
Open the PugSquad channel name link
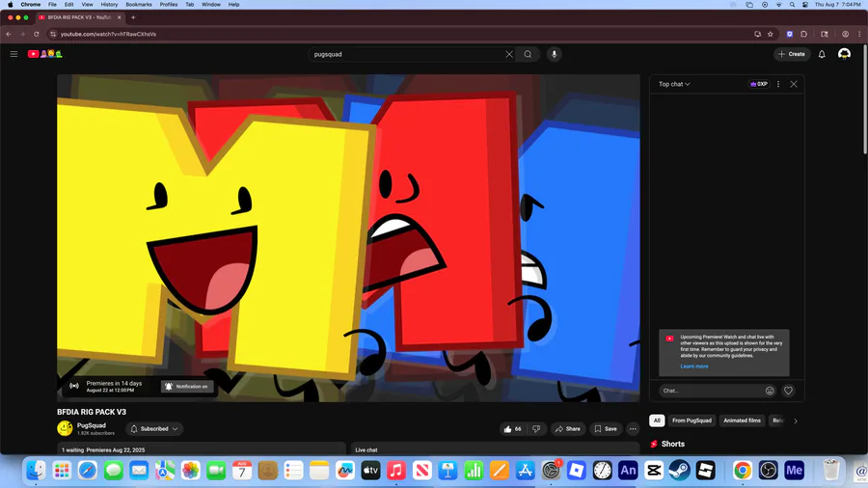[92, 425]
